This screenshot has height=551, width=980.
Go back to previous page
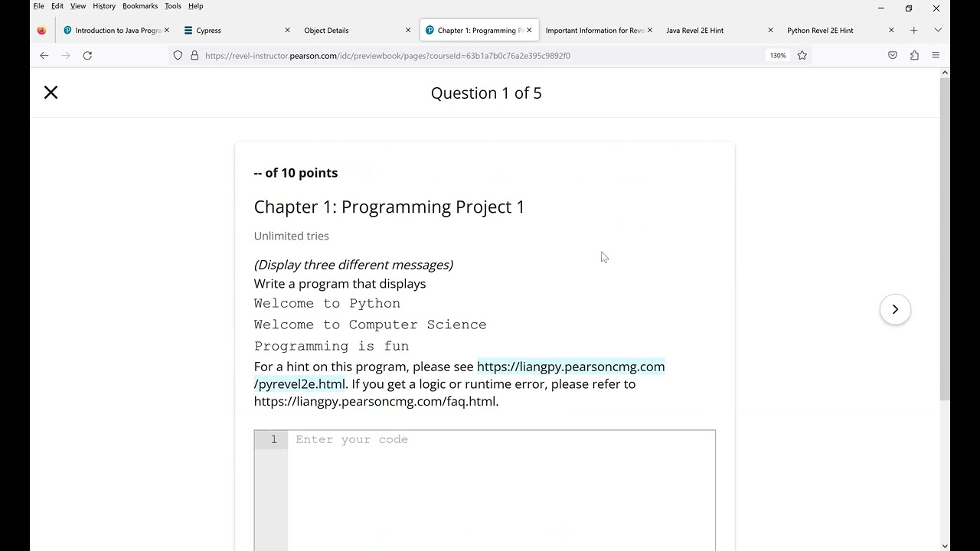click(44, 55)
